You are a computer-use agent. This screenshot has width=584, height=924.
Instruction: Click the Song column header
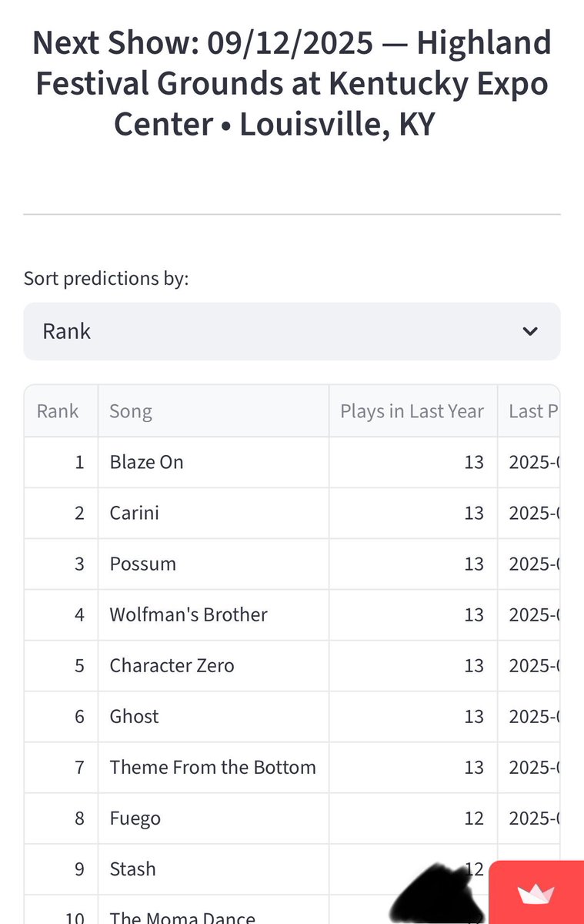point(131,411)
